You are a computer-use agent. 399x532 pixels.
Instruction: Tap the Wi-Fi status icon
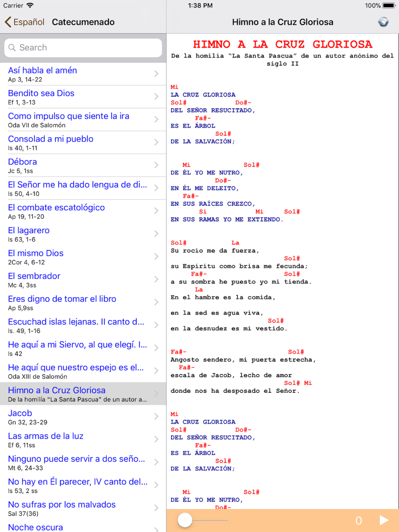30,6
